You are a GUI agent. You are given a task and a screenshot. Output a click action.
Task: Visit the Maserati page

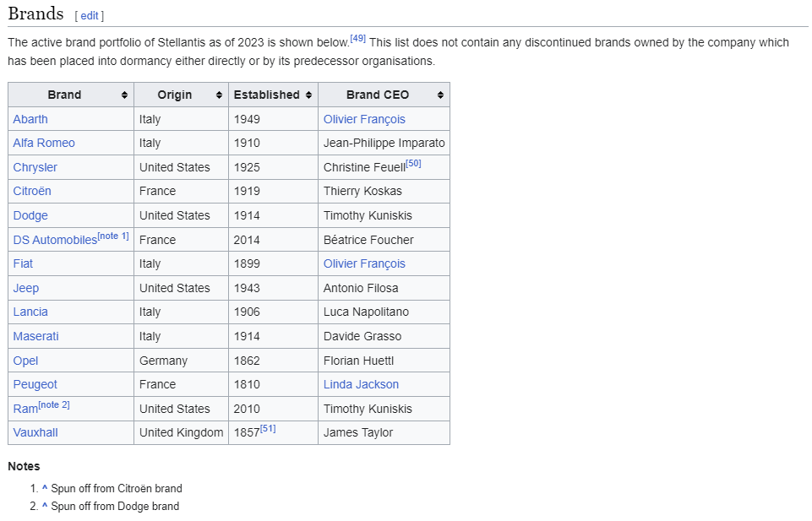pyautogui.click(x=35, y=336)
